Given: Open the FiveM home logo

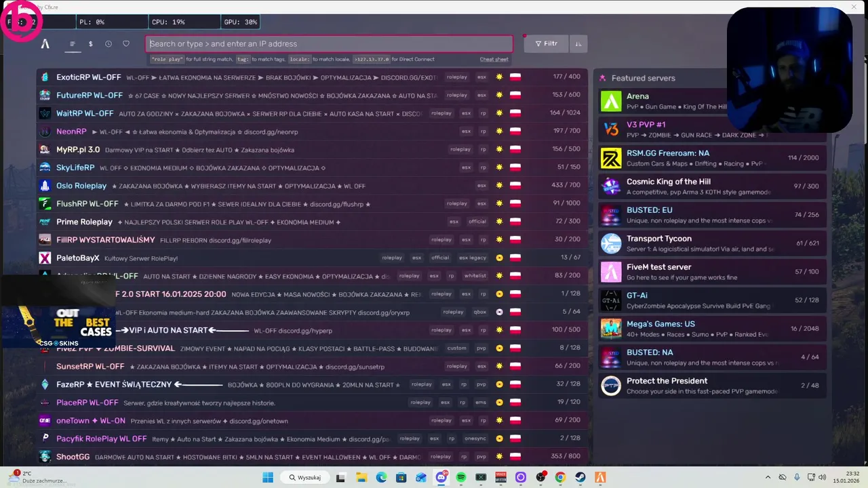Looking at the screenshot, I should tap(45, 44).
